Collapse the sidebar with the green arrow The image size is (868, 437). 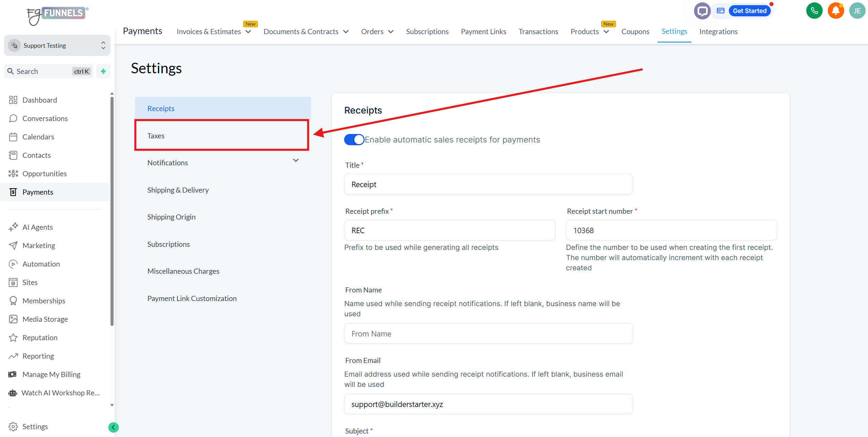coord(113,427)
